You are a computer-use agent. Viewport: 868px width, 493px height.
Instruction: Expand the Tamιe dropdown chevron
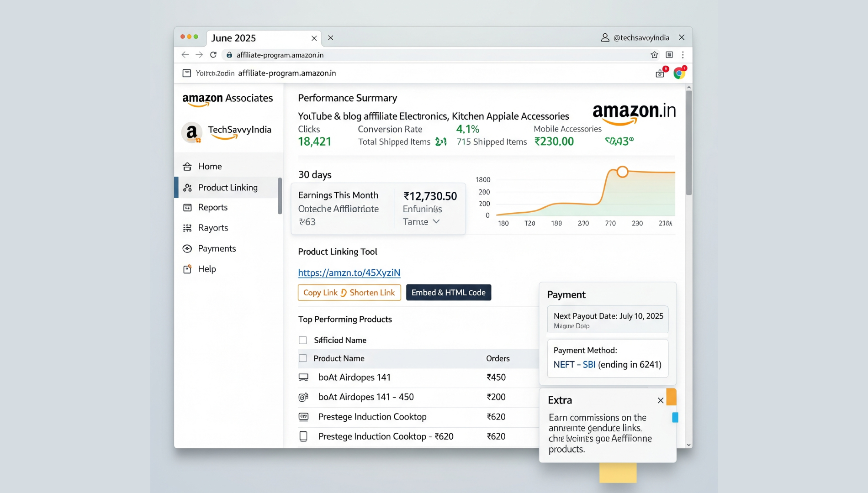pyautogui.click(x=436, y=221)
